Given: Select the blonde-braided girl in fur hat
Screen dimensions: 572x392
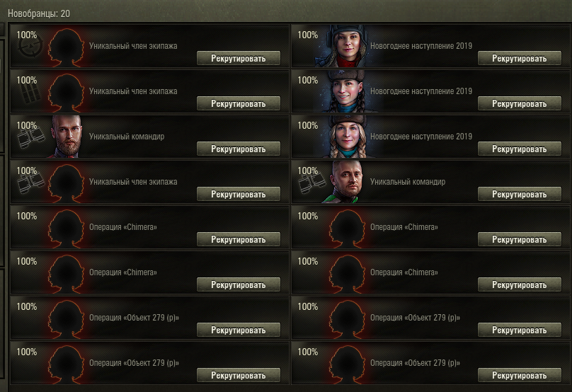Looking at the screenshot, I should tap(346, 137).
